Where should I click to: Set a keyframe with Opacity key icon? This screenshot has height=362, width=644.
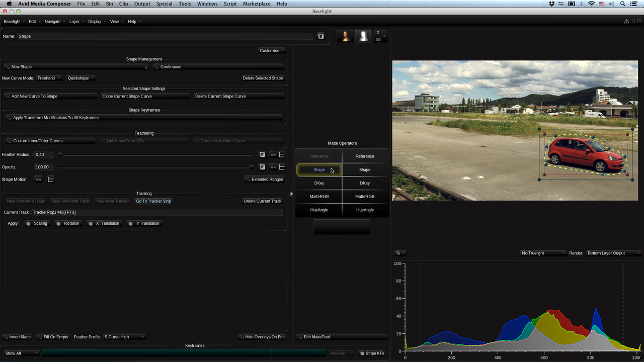click(273, 167)
